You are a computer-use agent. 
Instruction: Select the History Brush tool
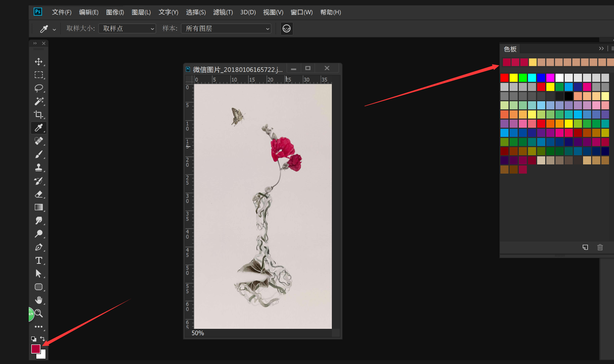[39, 181]
